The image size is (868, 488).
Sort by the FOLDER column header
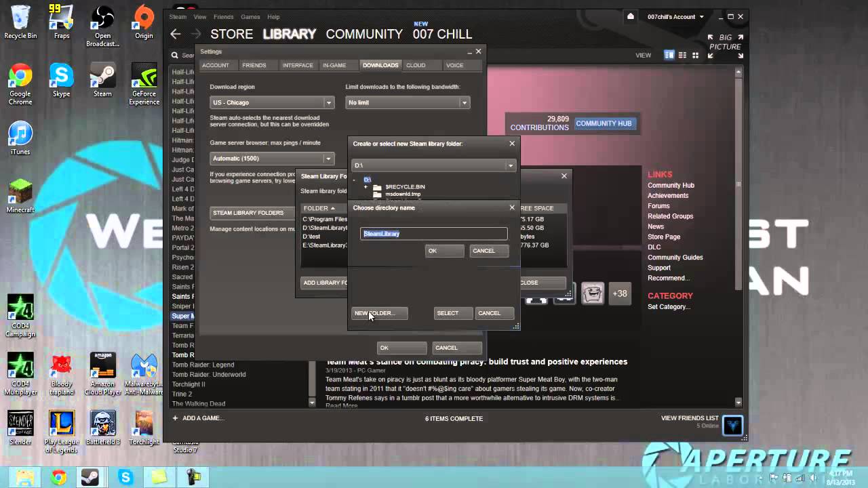click(x=319, y=208)
